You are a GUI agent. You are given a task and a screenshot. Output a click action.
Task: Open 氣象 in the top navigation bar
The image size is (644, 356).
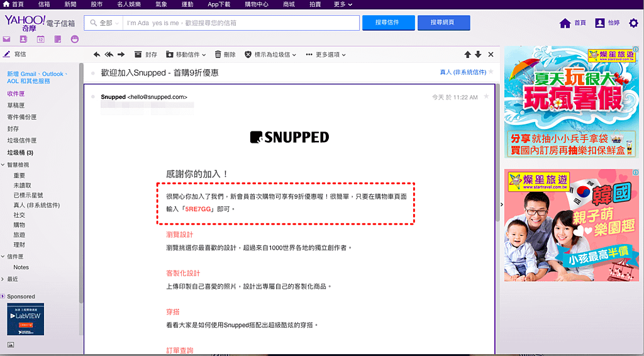[x=162, y=4]
